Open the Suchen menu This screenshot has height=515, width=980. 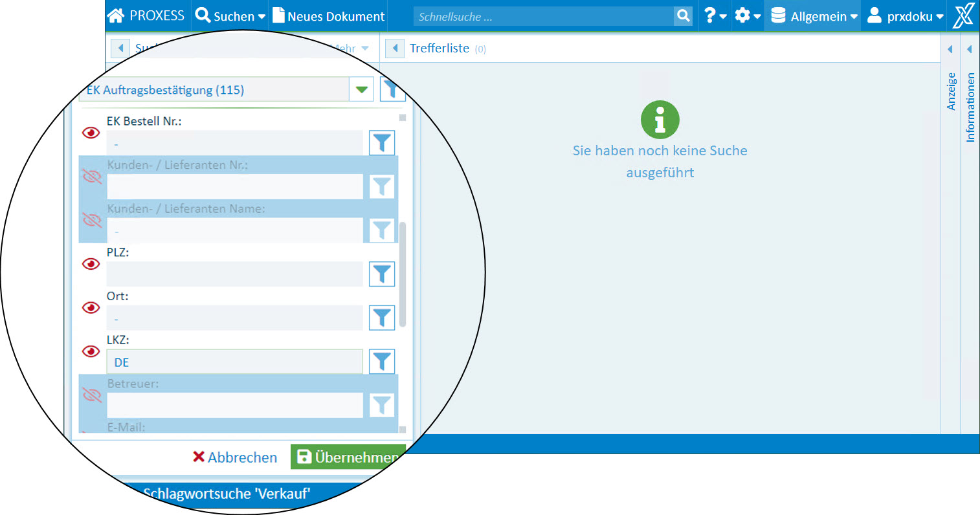(230, 16)
